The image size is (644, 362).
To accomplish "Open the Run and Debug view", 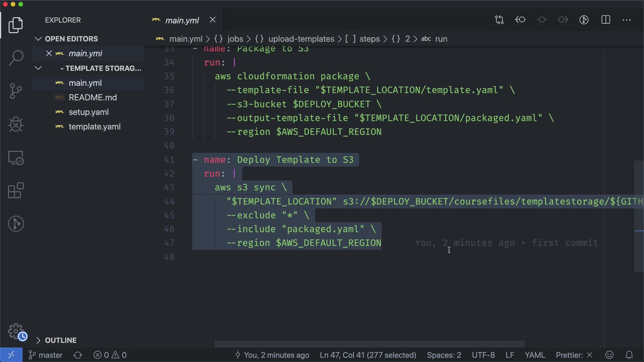I will (x=16, y=124).
